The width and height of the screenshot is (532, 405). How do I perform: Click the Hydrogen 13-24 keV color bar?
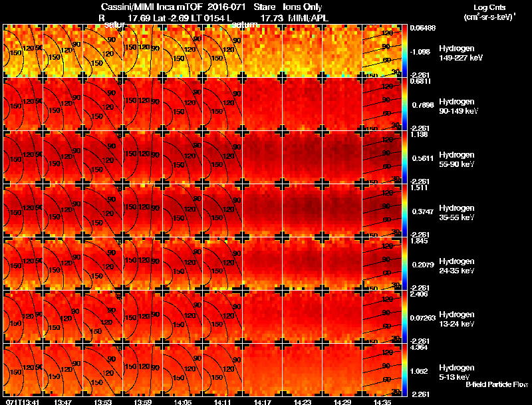pos(404,317)
